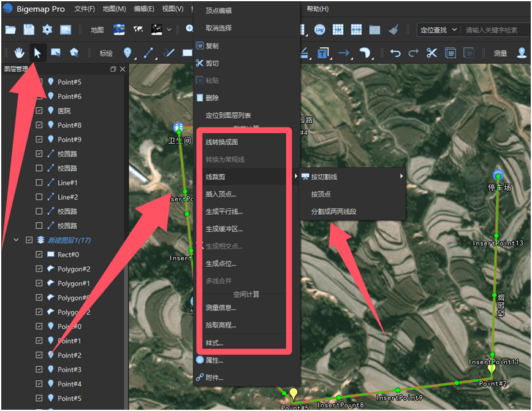Choose 顶点编辑 in the context menu

click(246, 10)
